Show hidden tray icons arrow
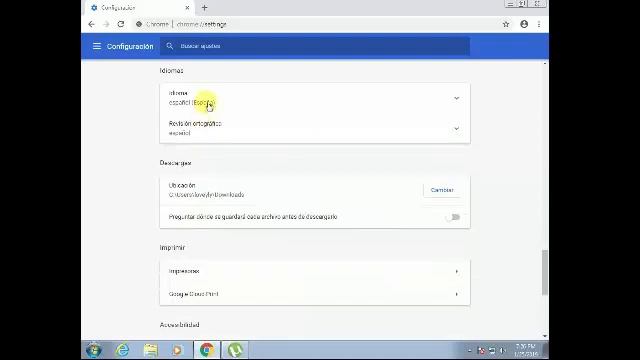This screenshot has width=640, height=360. click(x=469, y=351)
